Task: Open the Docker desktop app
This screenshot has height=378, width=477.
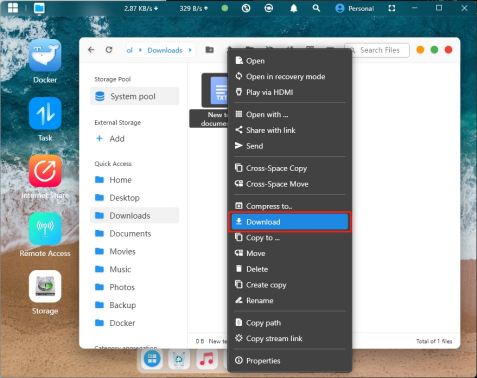Action: coord(45,55)
